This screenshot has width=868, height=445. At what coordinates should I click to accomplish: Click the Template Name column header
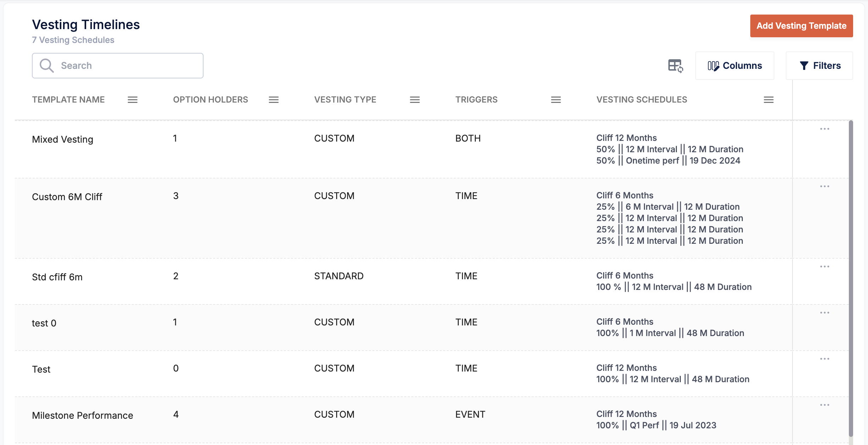[68, 100]
